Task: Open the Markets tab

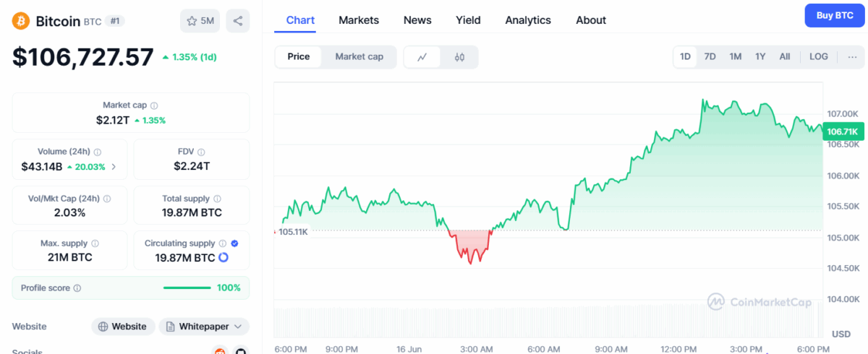Action: pyautogui.click(x=359, y=20)
